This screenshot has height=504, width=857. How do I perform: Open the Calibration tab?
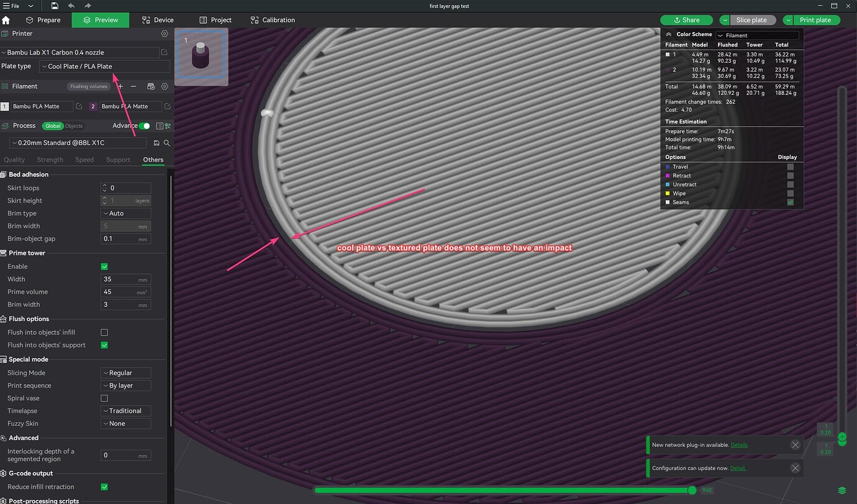click(x=273, y=20)
